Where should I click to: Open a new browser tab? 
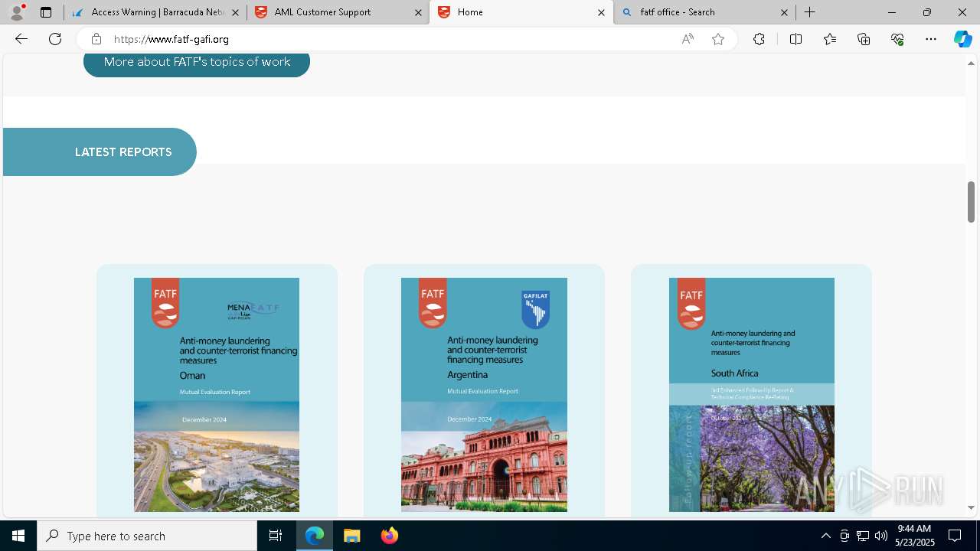(810, 12)
